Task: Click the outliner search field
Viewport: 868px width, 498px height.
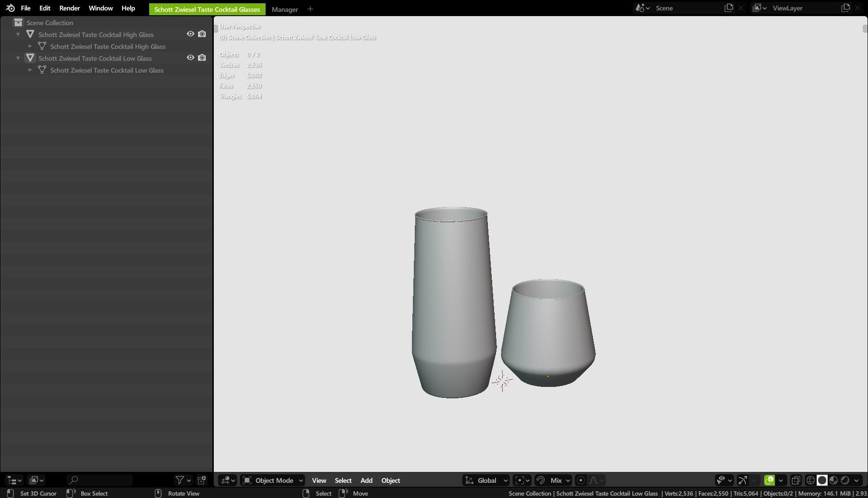Action: click(x=99, y=480)
